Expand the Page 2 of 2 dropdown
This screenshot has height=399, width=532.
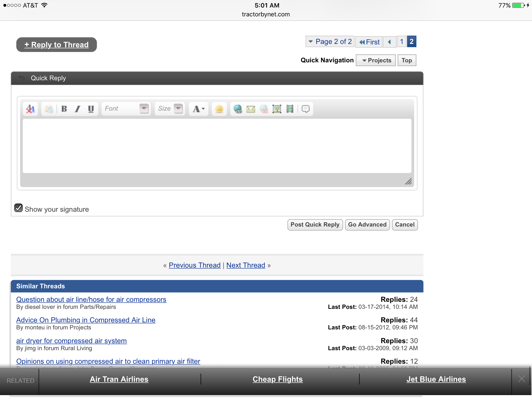(330, 42)
